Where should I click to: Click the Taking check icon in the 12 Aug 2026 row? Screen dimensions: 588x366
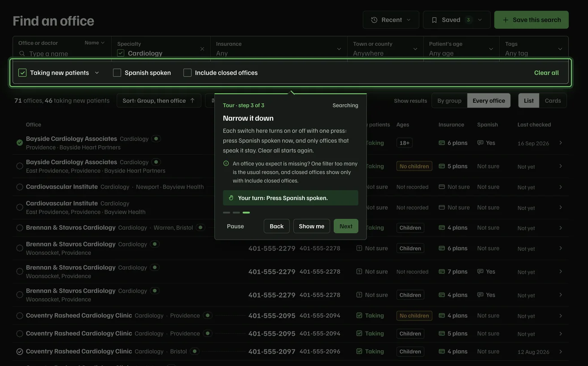(359, 351)
